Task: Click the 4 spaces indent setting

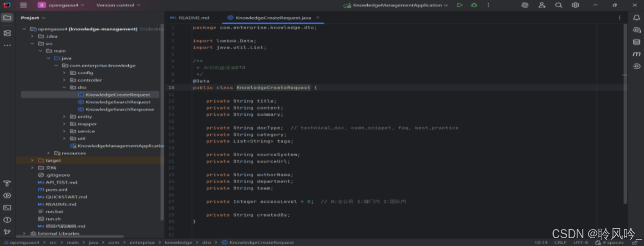Action: pos(613,242)
